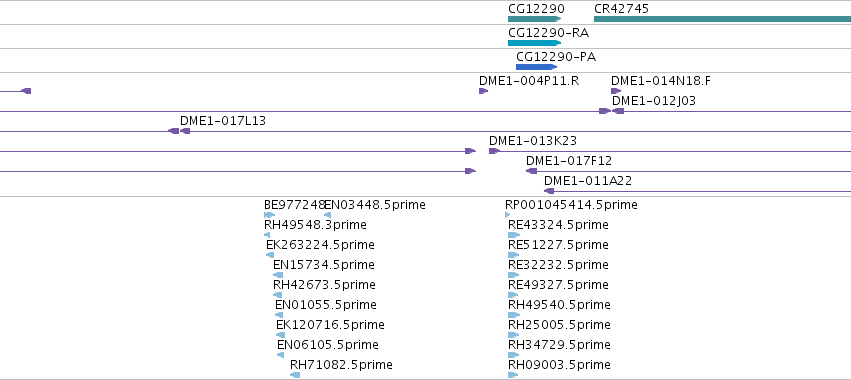Click the BE977248 EST arrow glyph
851x380 pixels.
pos(270,215)
